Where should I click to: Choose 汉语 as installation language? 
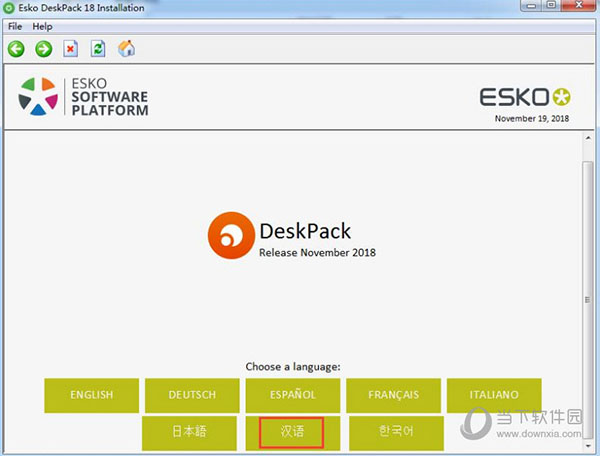(x=293, y=433)
